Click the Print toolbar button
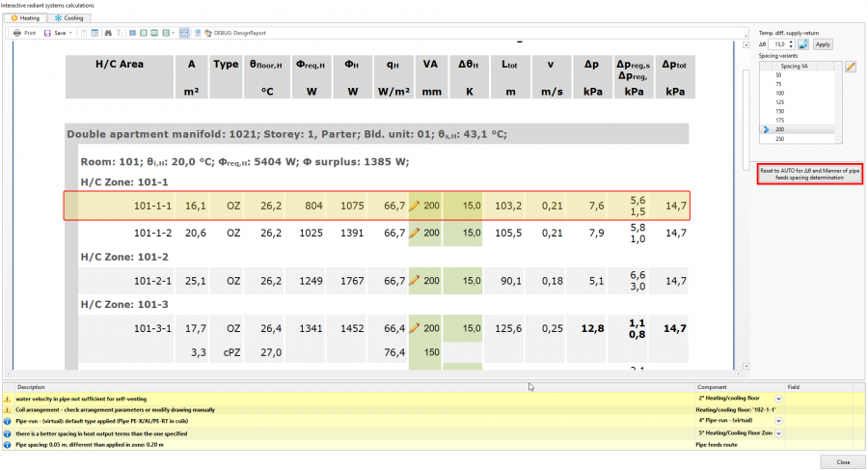Screen dimensions: 868x471 tap(24, 33)
